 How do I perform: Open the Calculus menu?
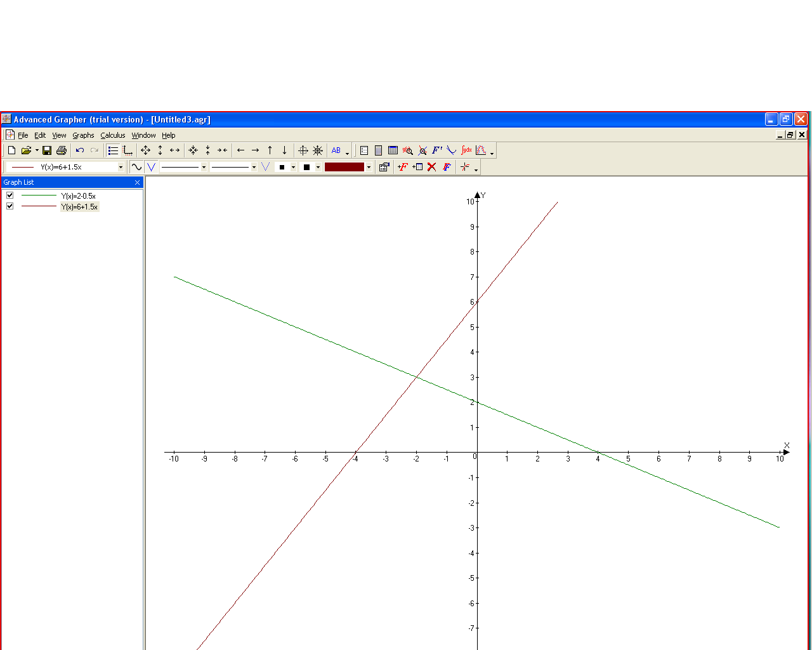[x=113, y=135]
